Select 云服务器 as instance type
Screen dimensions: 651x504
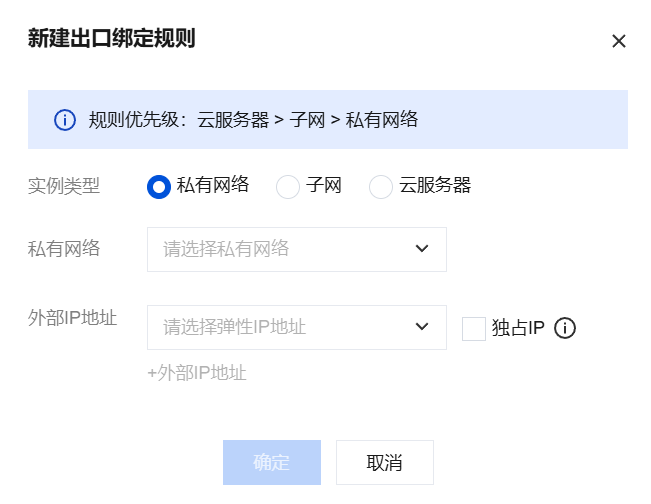click(381, 186)
